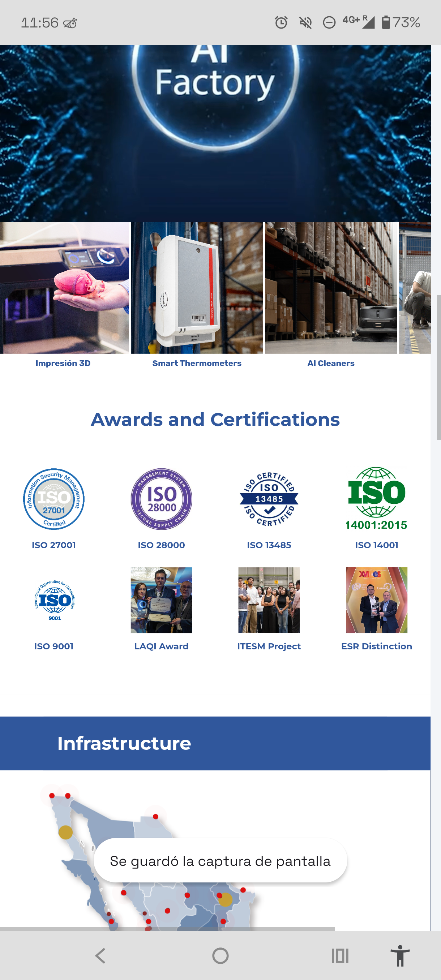This screenshot has width=441, height=980.
Task: Tap the battery 73% indicator
Action: point(401,22)
